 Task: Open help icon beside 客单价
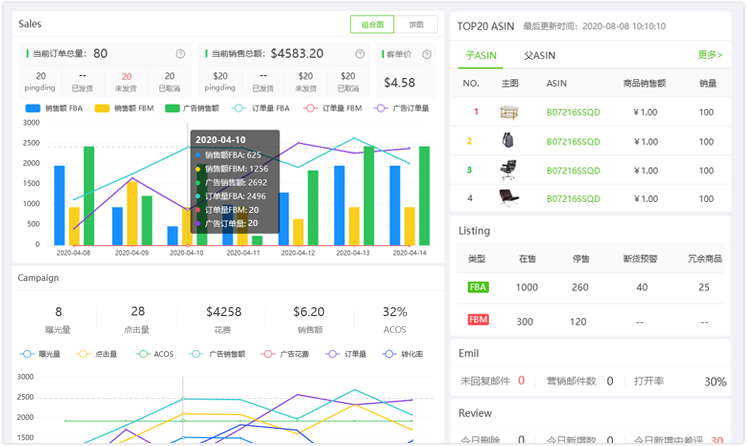click(426, 54)
